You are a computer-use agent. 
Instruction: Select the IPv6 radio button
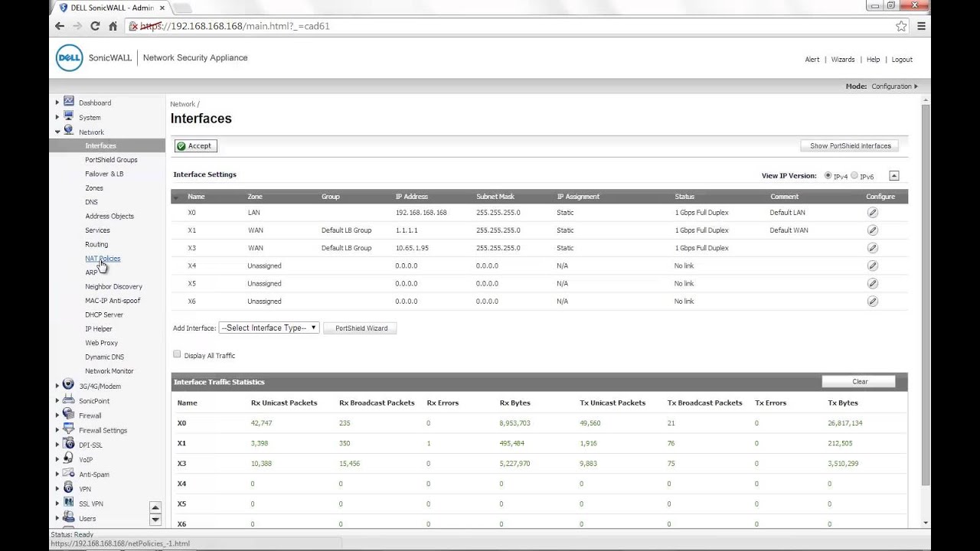[x=854, y=176]
